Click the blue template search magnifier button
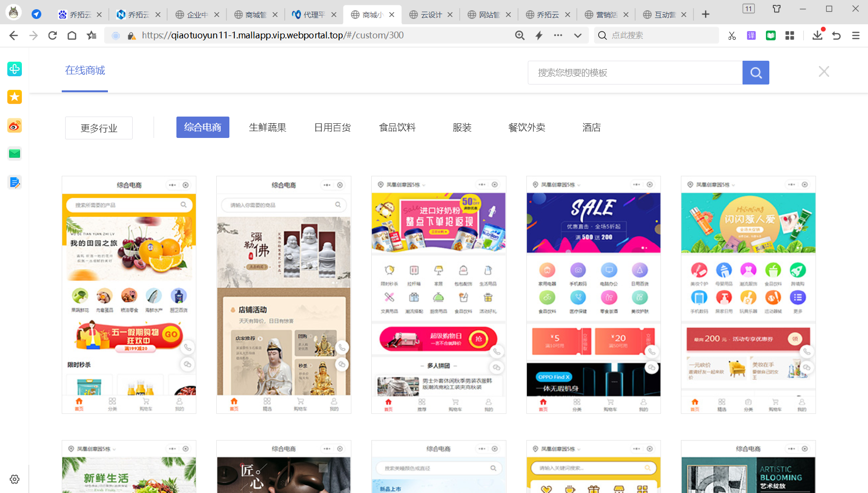868x493 pixels. tap(755, 73)
